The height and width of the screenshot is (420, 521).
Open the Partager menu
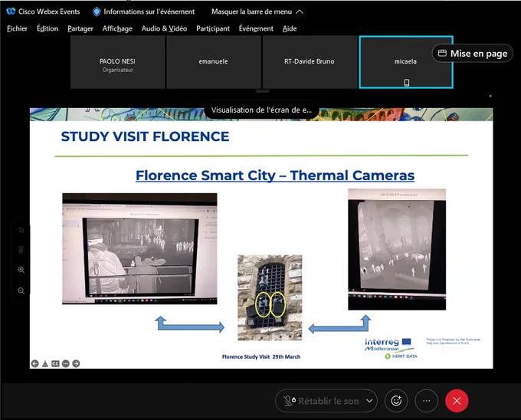click(x=80, y=28)
